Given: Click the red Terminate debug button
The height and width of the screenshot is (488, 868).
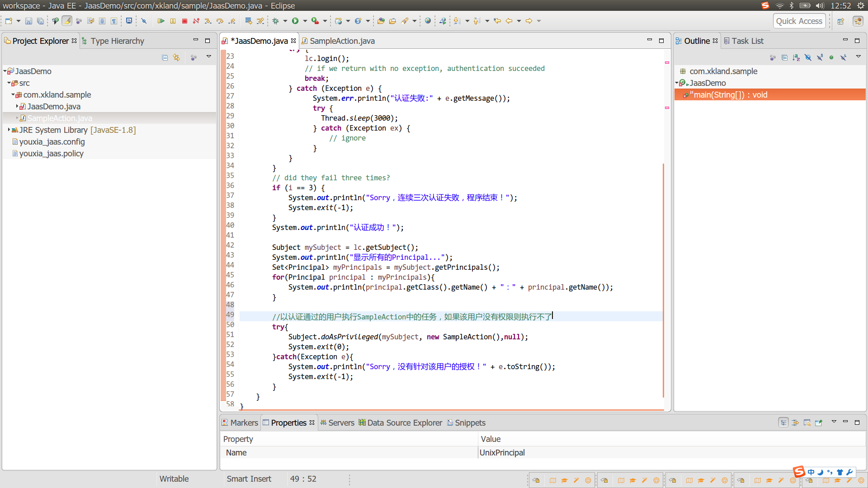Looking at the screenshot, I should point(184,21).
